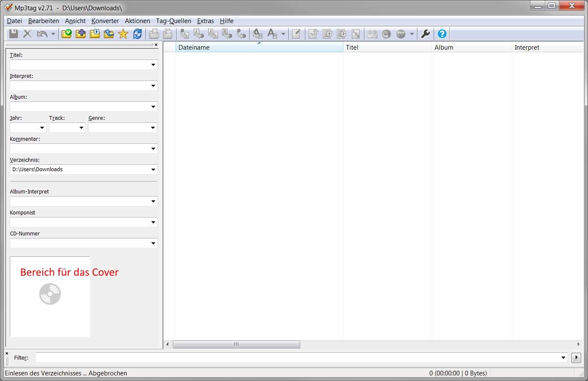The width and height of the screenshot is (588, 381).
Task: Click the Album column header
Action: click(x=470, y=48)
